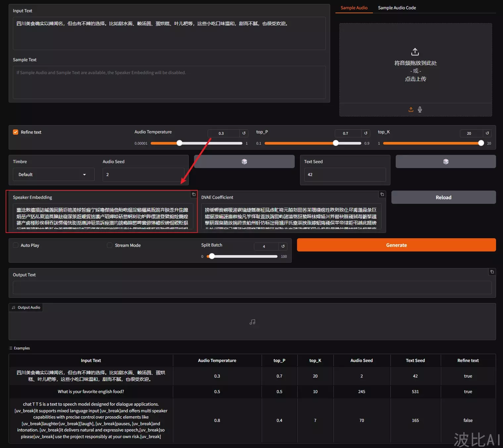Reset top_K value with its undo icon
Viewport: 503px width, 448px height.
[487, 133]
